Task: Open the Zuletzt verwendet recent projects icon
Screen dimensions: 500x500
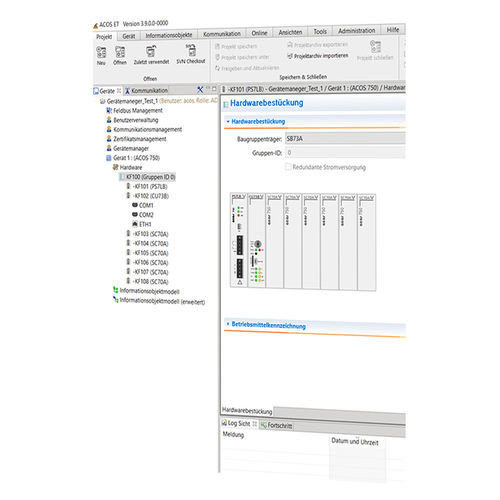Action: (x=151, y=55)
